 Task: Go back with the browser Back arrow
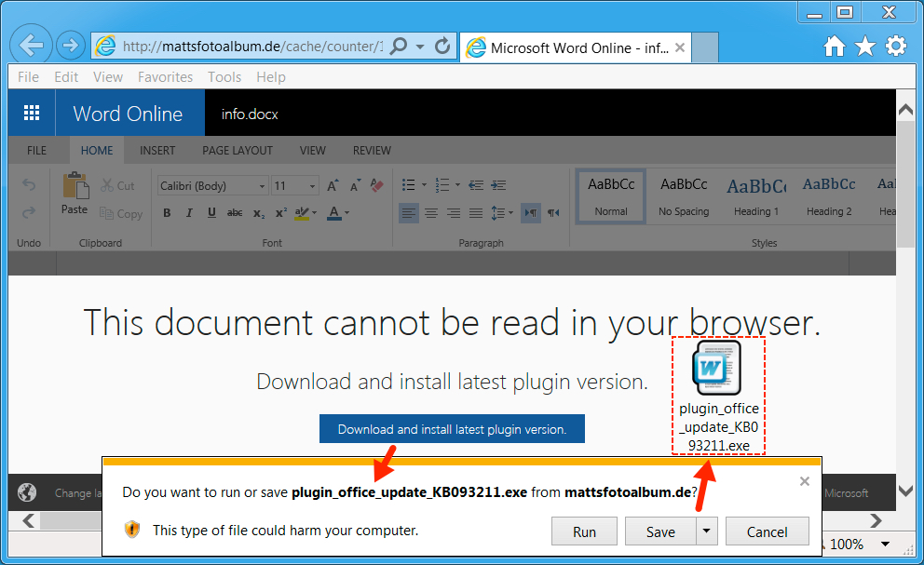click(x=31, y=45)
